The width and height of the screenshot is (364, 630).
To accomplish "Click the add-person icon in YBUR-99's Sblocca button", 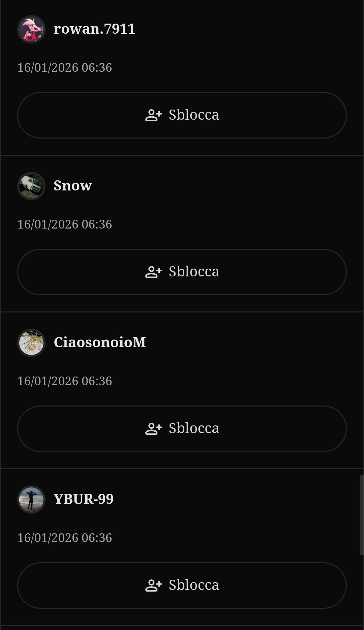I will pos(153,585).
